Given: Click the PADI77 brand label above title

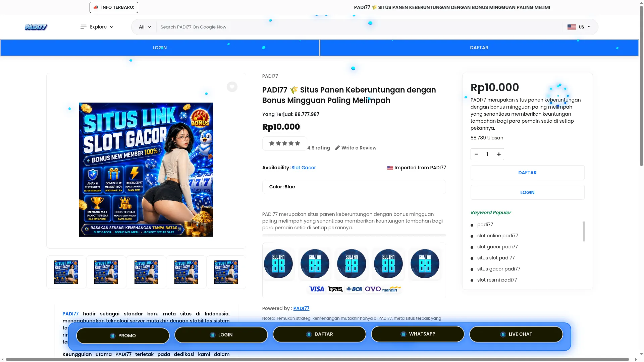Looking at the screenshot, I should 270,76.
